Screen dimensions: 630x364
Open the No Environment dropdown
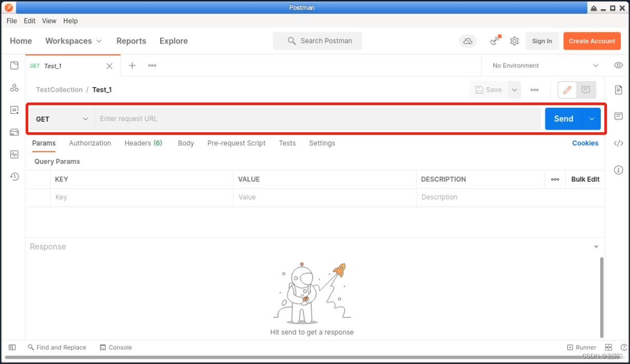coord(545,66)
